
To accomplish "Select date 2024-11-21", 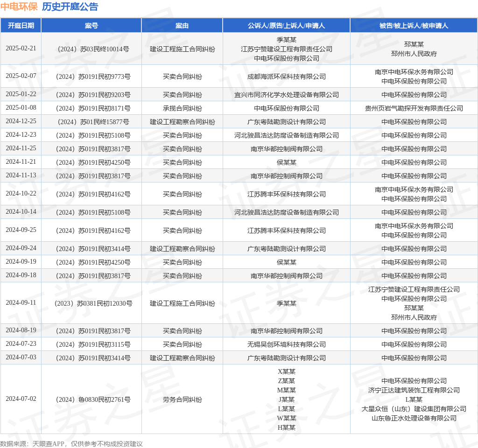I will click(x=21, y=162).
